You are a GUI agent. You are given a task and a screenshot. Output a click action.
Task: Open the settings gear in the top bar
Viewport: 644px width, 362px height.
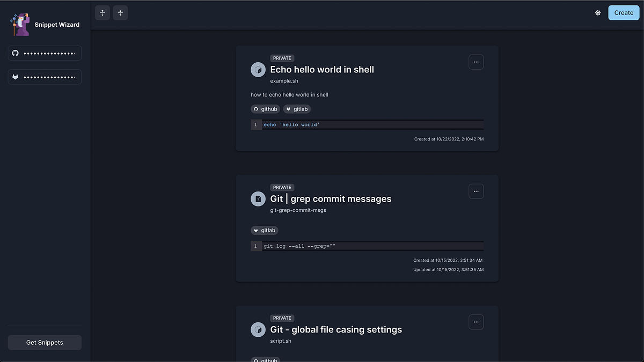click(598, 12)
